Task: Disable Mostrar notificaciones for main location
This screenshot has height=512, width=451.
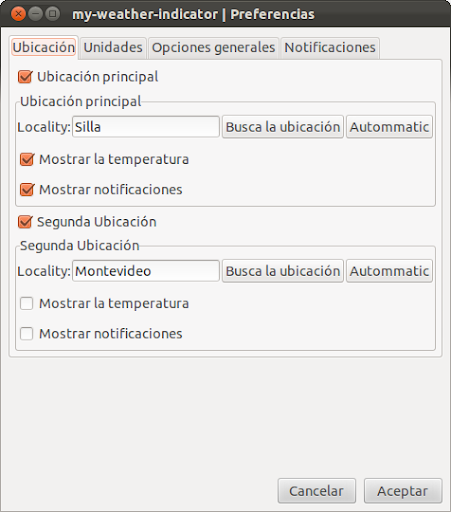Action: [27, 190]
